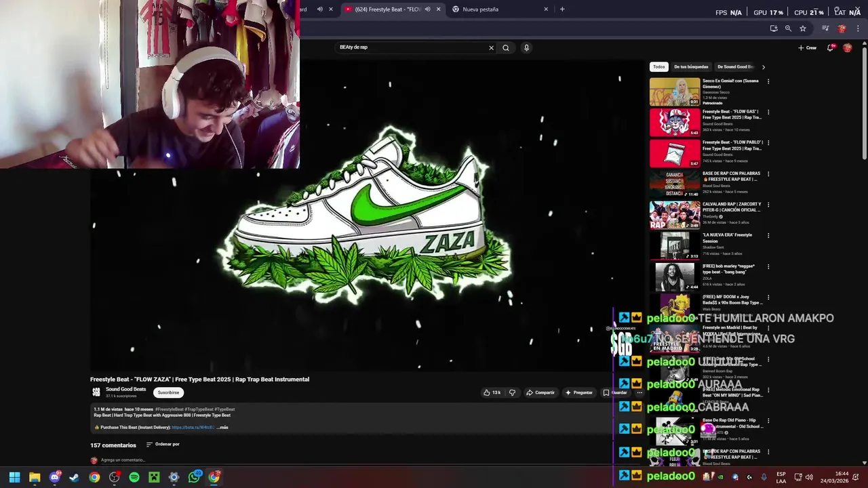The height and width of the screenshot is (488, 868).
Task: Open Chrome media controls icon
Action: tap(825, 28)
